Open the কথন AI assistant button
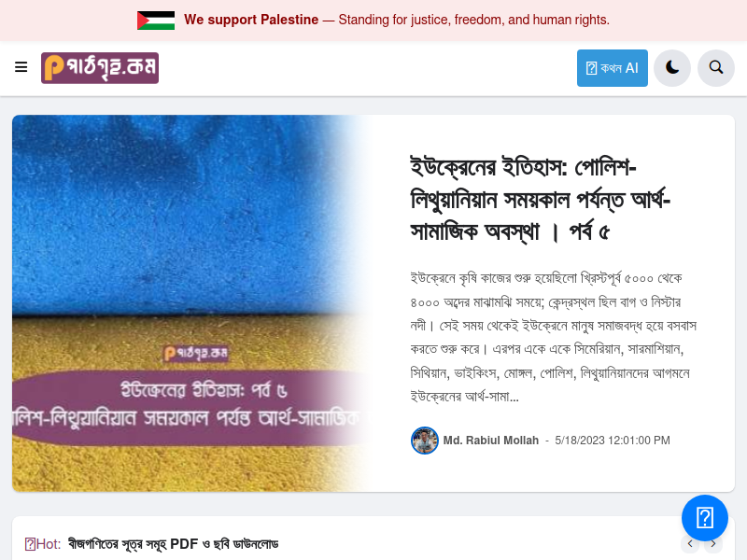The height and width of the screenshot is (560, 747). point(613,68)
